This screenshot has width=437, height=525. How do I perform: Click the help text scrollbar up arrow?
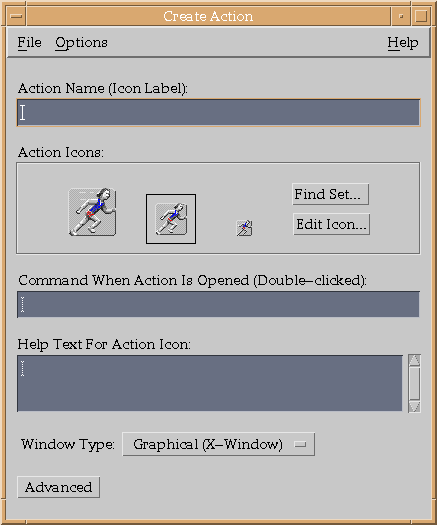(x=415, y=360)
